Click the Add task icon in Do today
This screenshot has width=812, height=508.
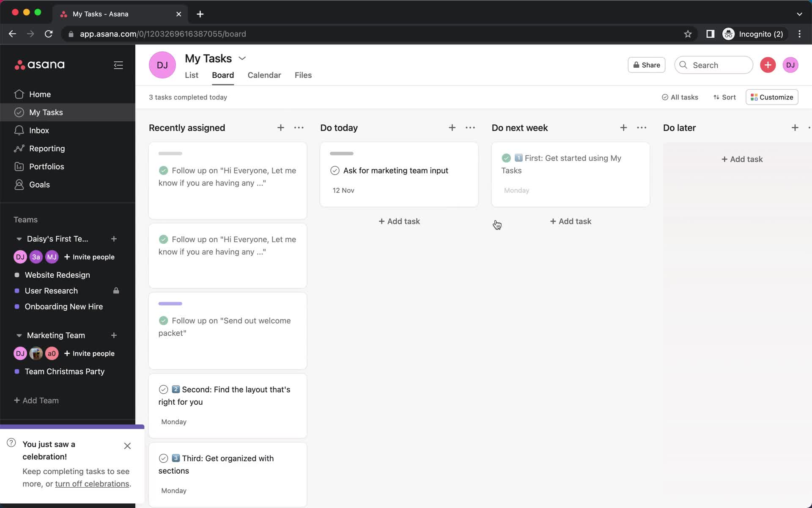click(452, 127)
